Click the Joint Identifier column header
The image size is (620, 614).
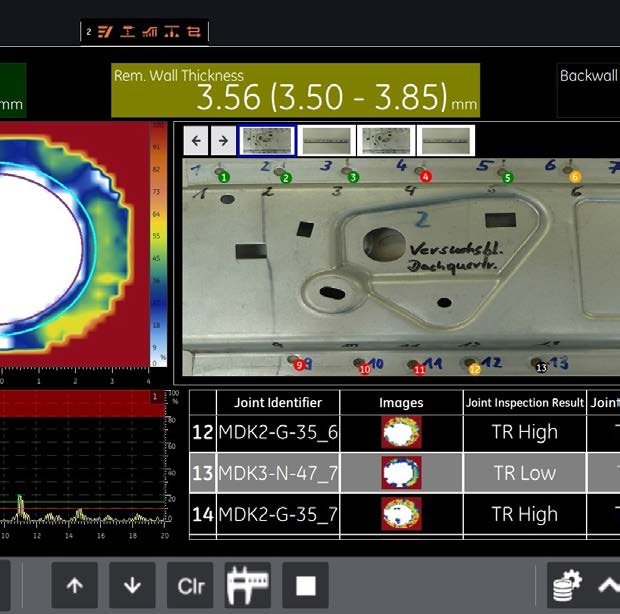[278, 402]
